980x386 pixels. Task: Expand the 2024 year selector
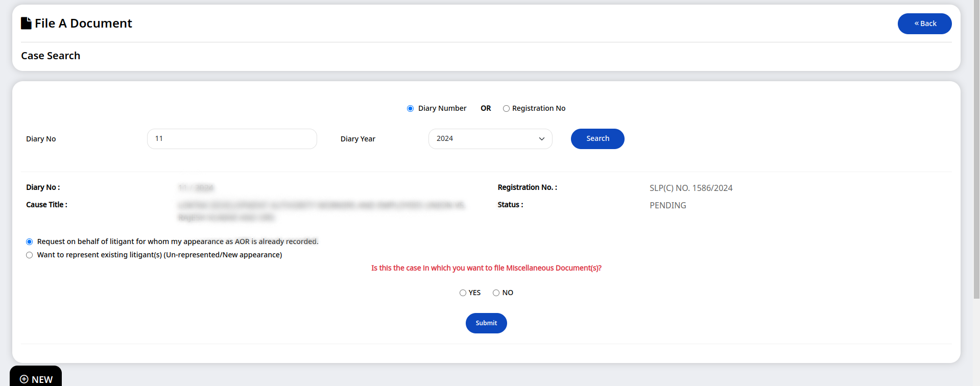tap(490, 138)
